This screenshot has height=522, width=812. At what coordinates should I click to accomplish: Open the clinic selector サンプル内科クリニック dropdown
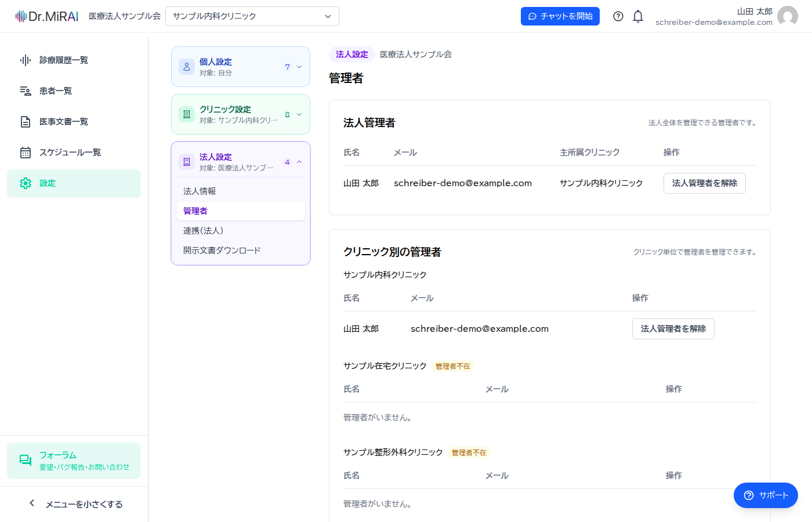click(252, 16)
